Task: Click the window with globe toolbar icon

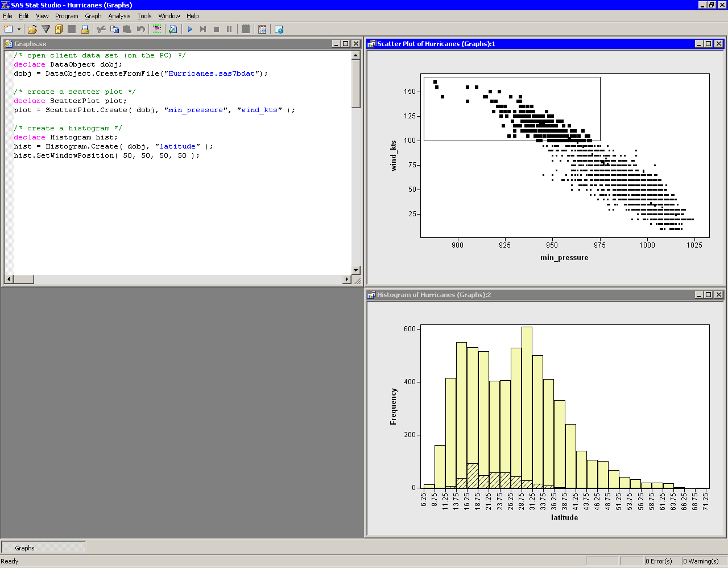Action: [279, 29]
